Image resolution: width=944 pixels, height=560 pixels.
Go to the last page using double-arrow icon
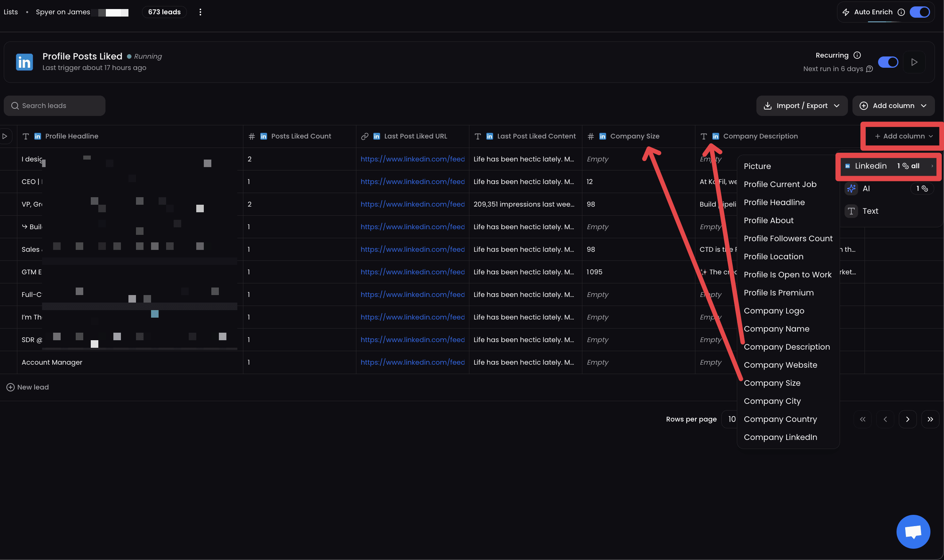pyautogui.click(x=930, y=419)
